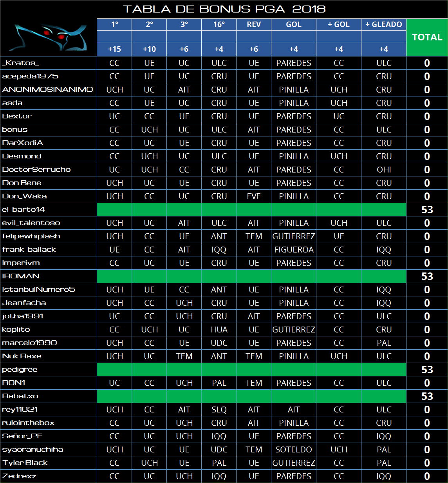
Task: Select player name _Kratos_
Action: pos(20,63)
